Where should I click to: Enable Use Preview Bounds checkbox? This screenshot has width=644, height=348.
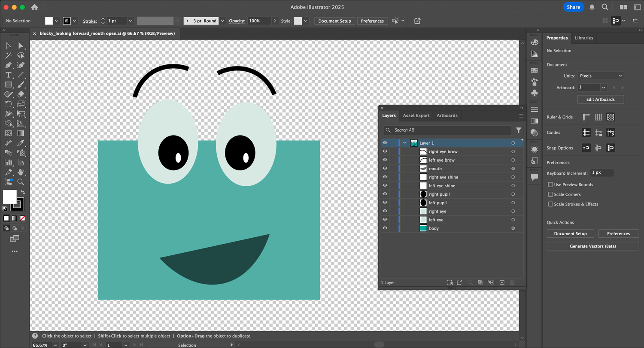(x=550, y=185)
